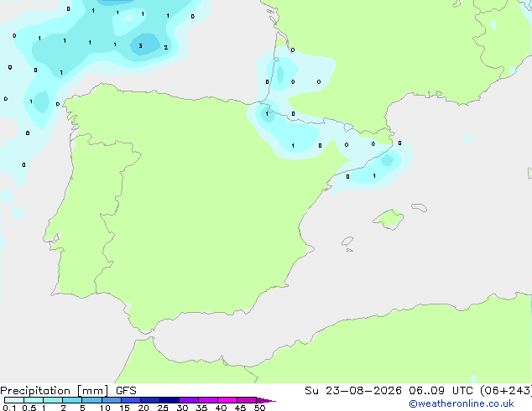
Task: Select the 0.5–1 mm legend swatch
Action: (x=34, y=400)
